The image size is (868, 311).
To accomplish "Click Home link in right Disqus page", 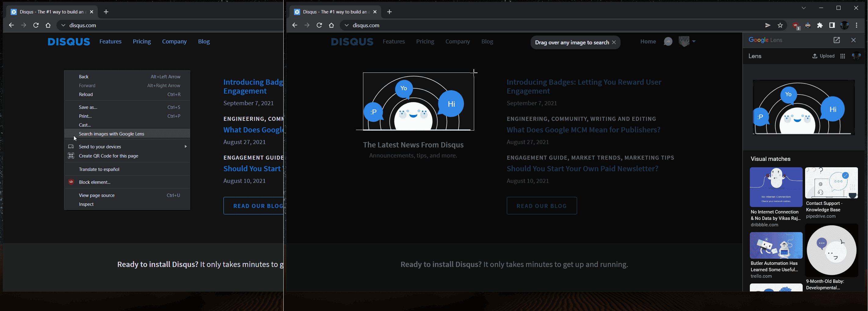I will [x=648, y=42].
